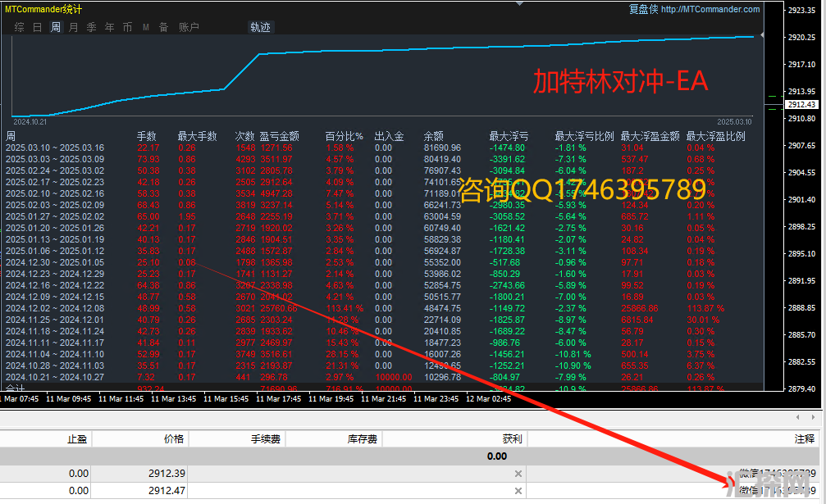Viewport: 826px width, 504px height.
Task: Switch to the 日 daily tab
Action: (x=38, y=27)
